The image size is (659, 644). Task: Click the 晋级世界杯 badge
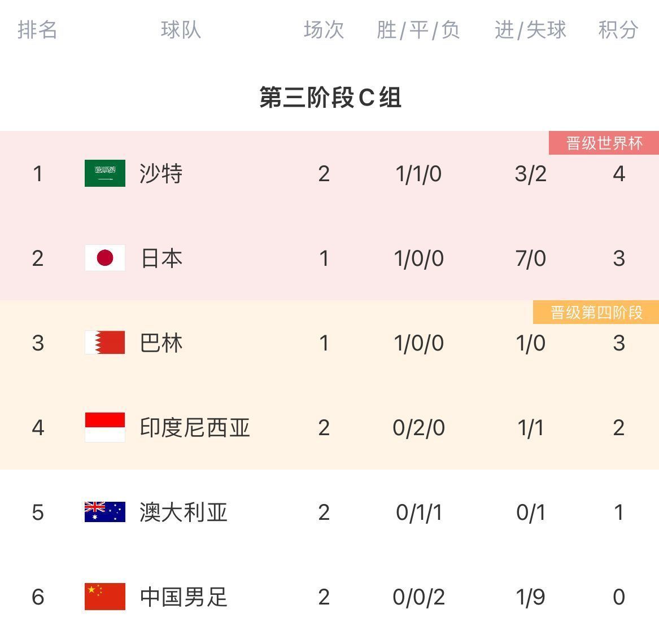tap(604, 143)
